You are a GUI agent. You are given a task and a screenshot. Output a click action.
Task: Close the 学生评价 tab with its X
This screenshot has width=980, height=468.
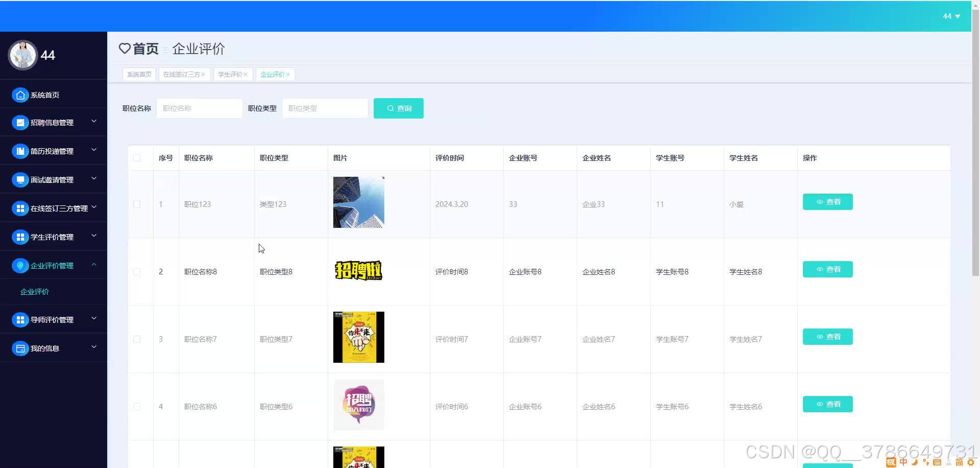pyautogui.click(x=246, y=75)
